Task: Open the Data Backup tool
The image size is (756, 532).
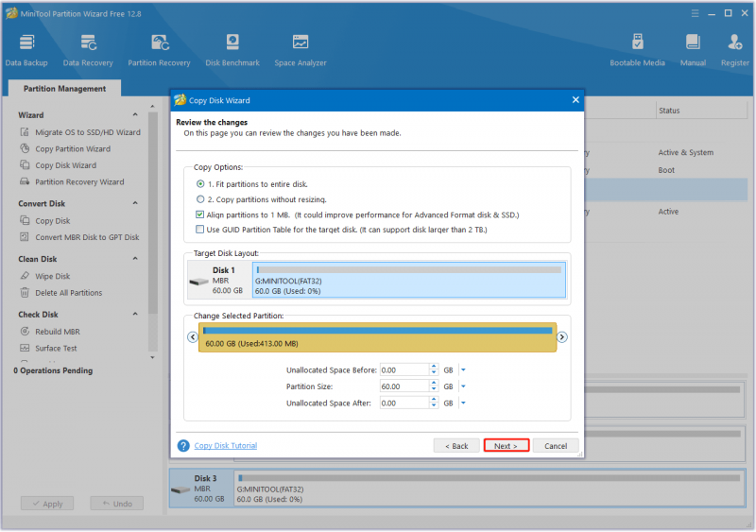Action: pos(26,50)
